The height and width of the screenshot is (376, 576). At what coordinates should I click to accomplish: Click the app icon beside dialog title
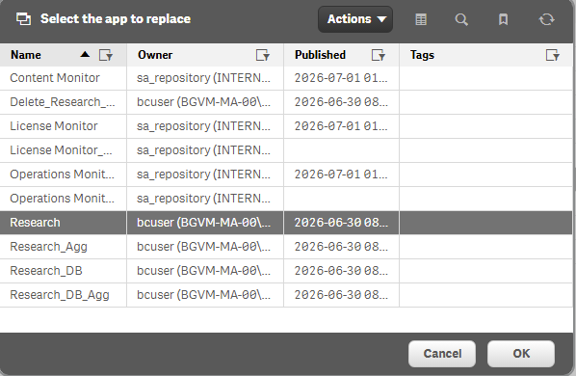pos(24,19)
